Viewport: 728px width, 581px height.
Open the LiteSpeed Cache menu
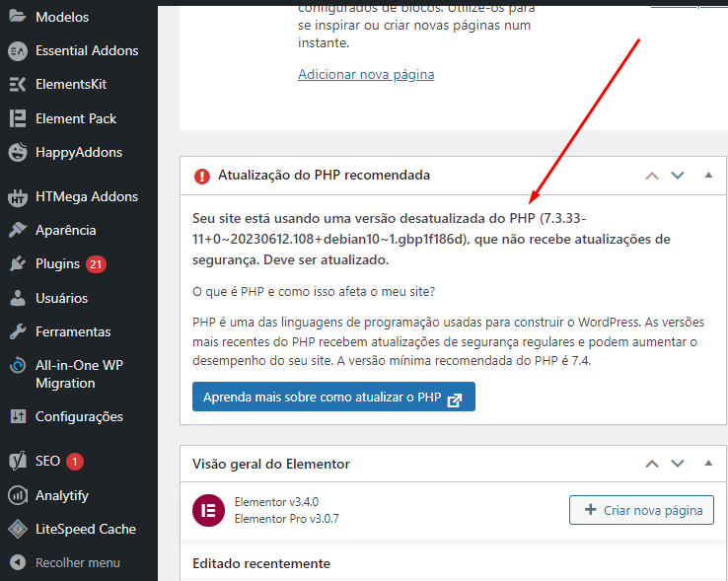[86, 529]
